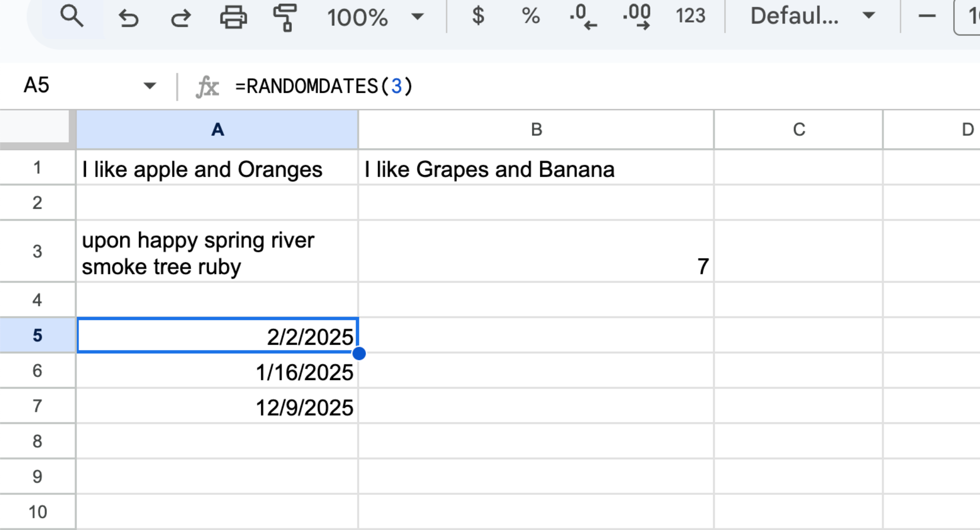The image size is (980, 530).
Task: Select row 3 header
Action: (x=37, y=251)
